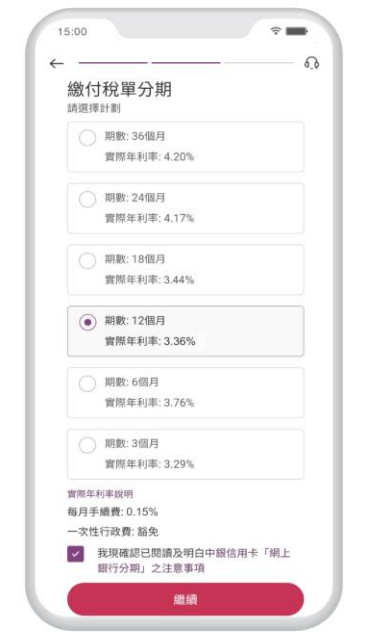365x642 pixels.
Task: Select the 36個月 radio button
Action: (87, 138)
